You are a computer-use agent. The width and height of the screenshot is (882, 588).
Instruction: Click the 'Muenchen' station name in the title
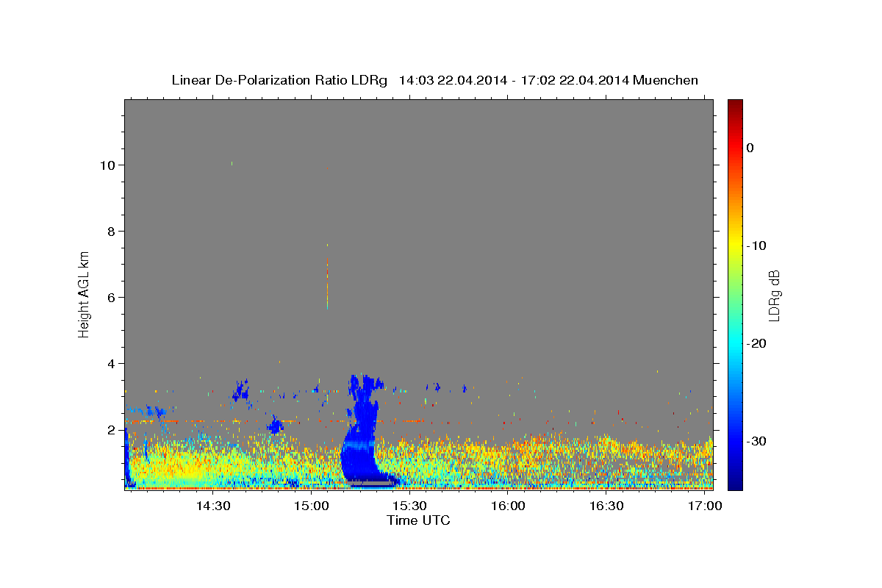coord(666,80)
